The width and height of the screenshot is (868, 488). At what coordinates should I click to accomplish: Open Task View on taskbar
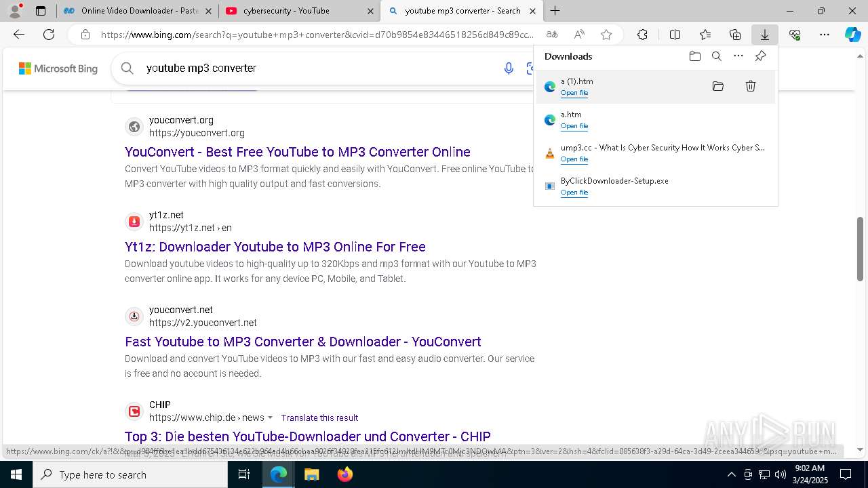[244, 474]
